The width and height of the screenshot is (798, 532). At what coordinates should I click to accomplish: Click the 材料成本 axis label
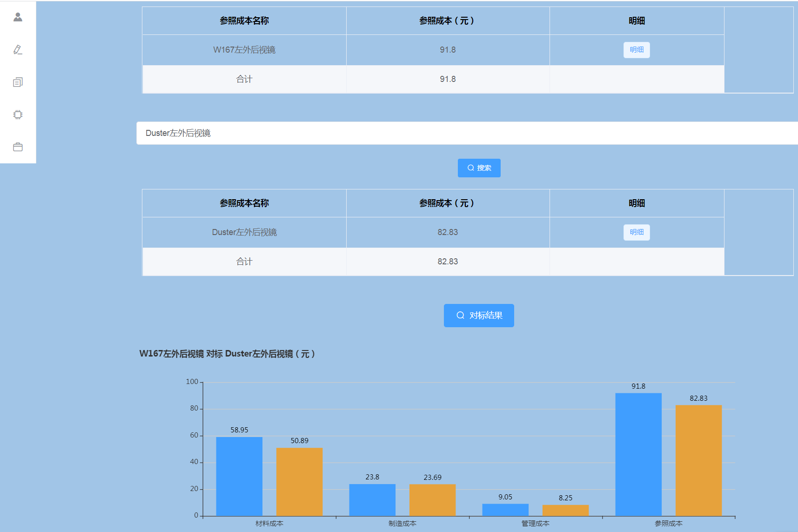pyautogui.click(x=269, y=524)
